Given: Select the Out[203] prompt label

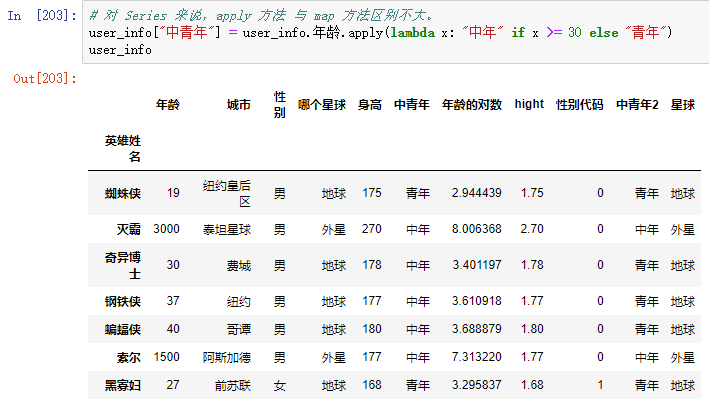Looking at the screenshot, I should pyautogui.click(x=45, y=79).
